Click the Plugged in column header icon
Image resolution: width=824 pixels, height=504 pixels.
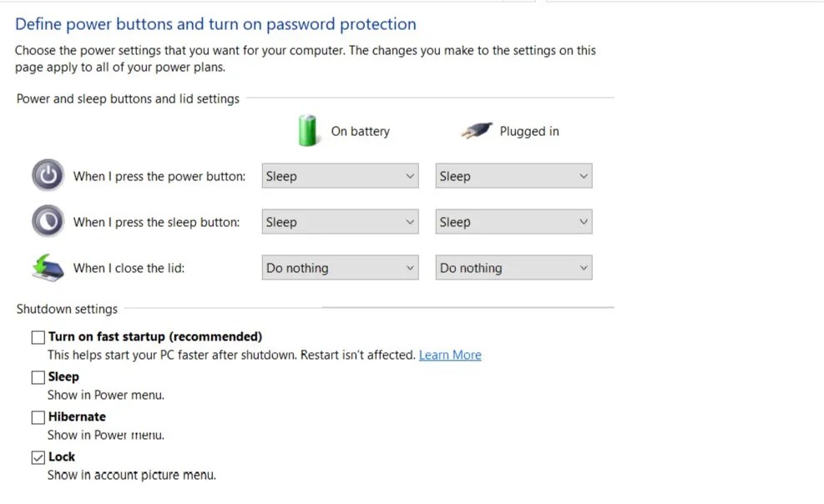coord(474,129)
